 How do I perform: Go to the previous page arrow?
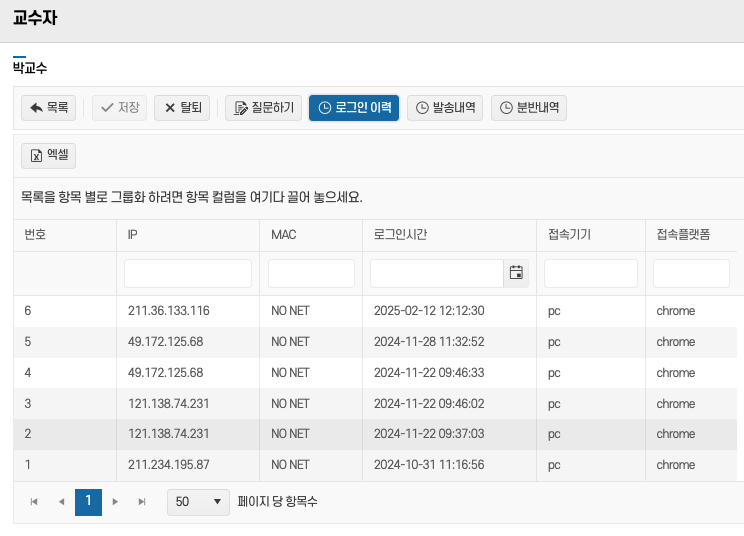click(61, 502)
